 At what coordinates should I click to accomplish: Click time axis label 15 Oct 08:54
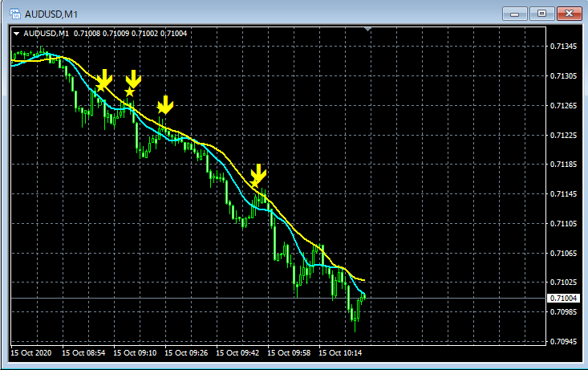pos(83,352)
